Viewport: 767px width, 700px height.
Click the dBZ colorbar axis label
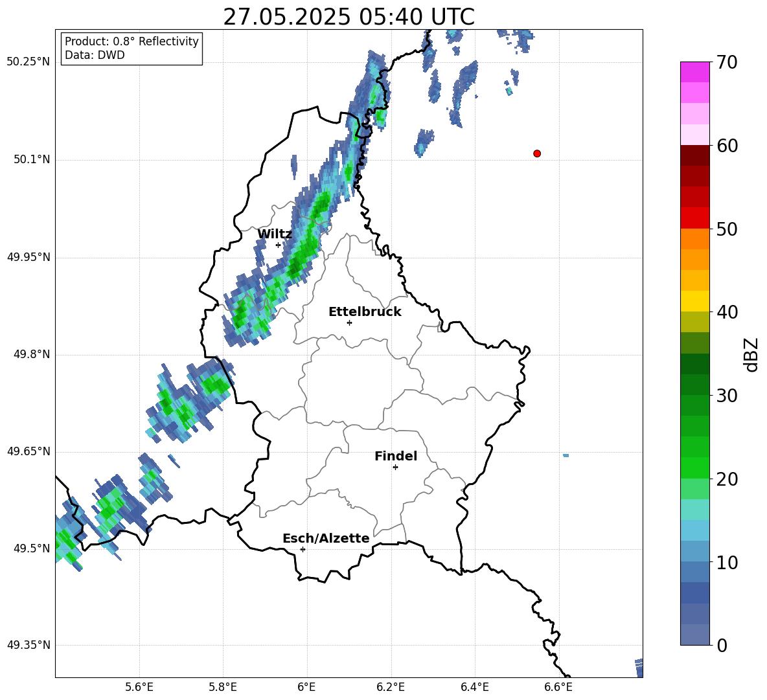pyautogui.click(x=751, y=354)
